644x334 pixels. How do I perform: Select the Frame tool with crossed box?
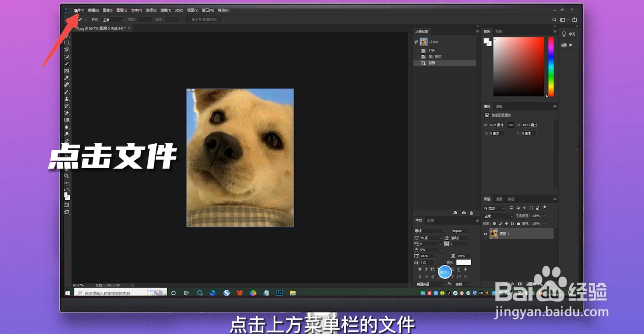(x=67, y=71)
